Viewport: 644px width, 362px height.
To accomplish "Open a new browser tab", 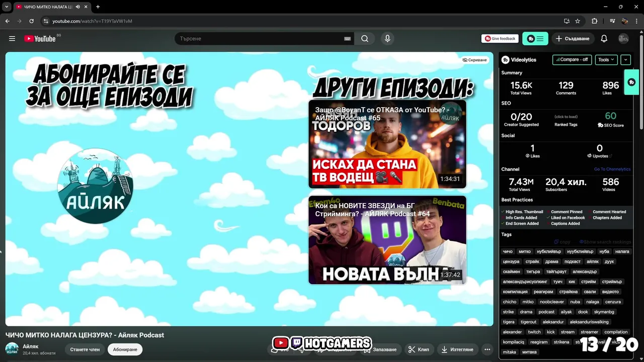I will tap(98, 7).
